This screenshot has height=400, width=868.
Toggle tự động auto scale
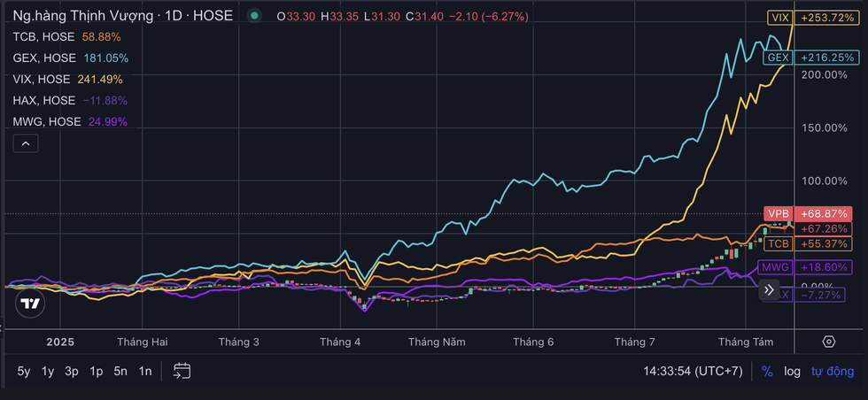coord(833,372)
